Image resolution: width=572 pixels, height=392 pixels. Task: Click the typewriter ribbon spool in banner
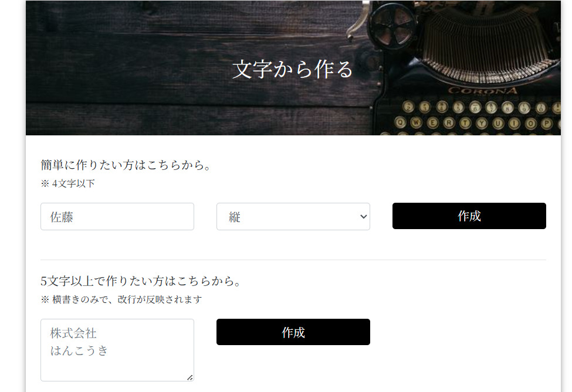(x=392, y=26)
